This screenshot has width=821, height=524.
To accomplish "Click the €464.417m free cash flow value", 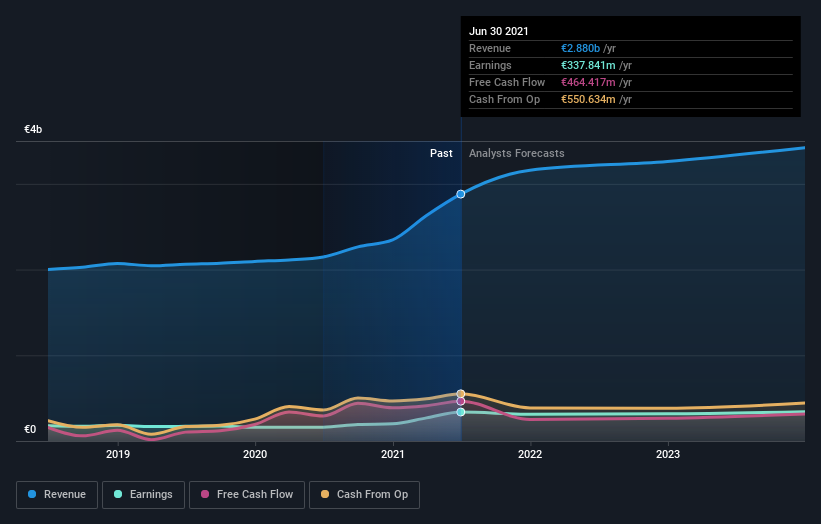I will pyautogui.click(x=588, y=82).
